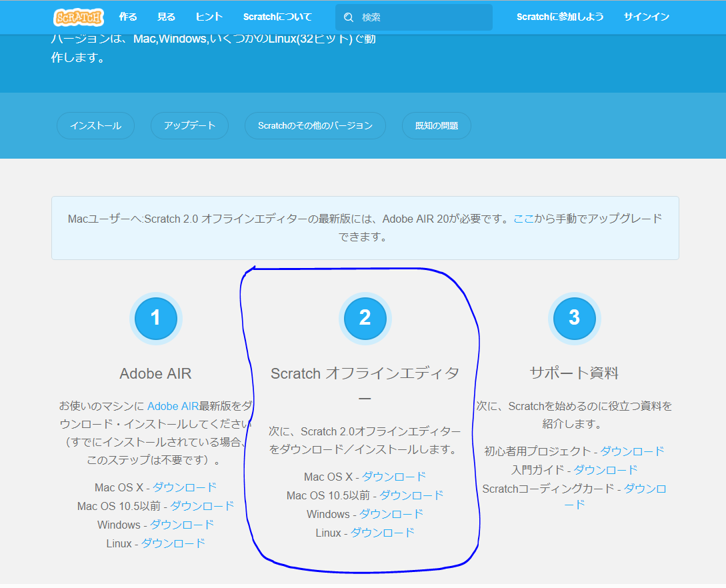
Task: Click the step 3 circle icon
Action: pos(574,318)
